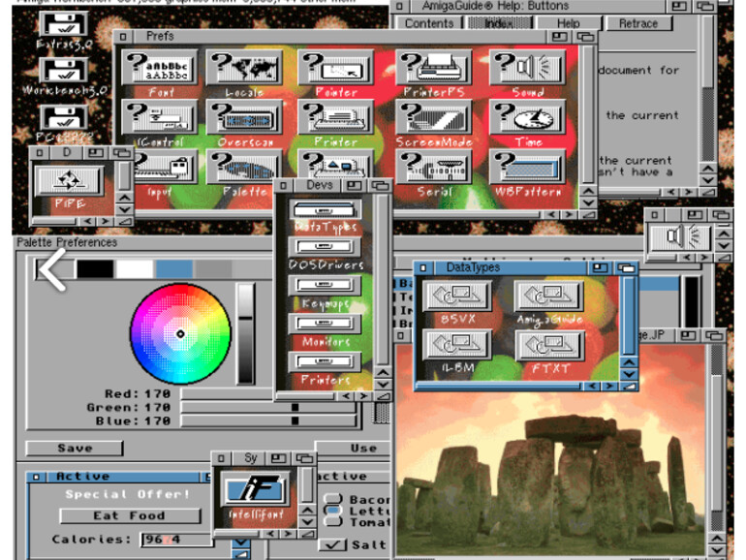Launch the Intellifont icon

click(x=256, y=488)
